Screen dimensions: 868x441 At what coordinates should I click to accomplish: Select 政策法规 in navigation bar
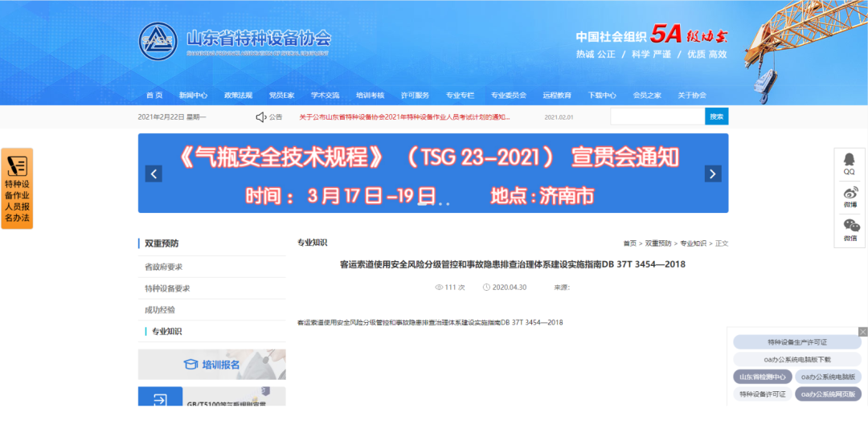[x=238, y=95]
